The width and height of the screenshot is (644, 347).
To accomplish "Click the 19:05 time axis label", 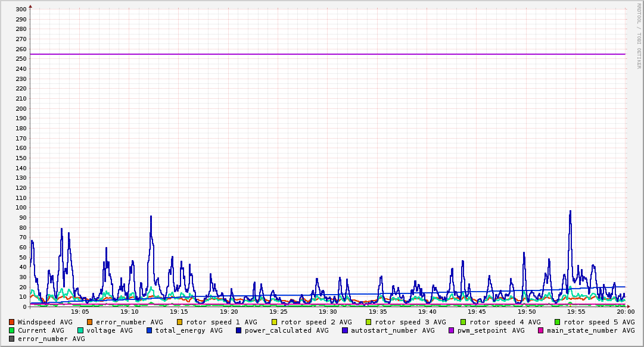I will (80, 311).
